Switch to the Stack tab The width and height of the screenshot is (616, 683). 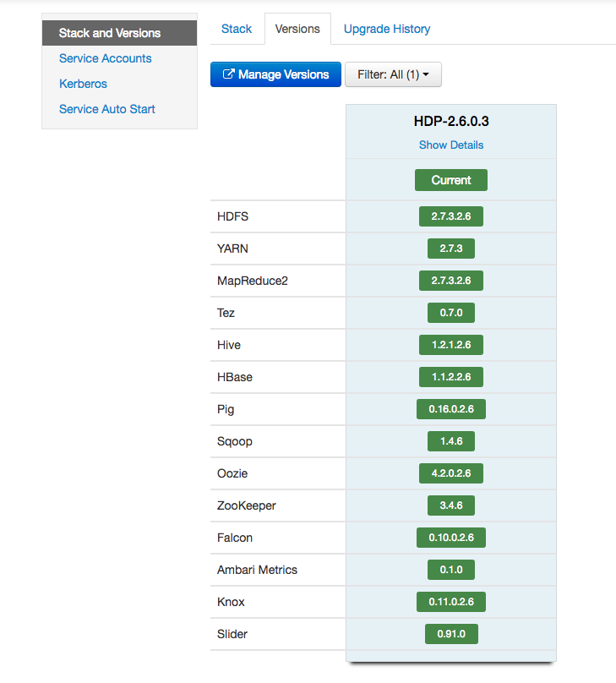click(x=237, y=29)
